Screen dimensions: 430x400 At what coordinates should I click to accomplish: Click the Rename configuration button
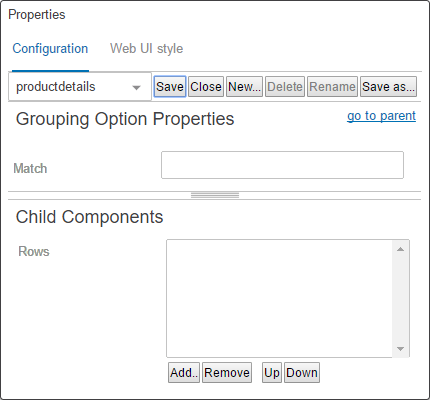pos(332,87)
